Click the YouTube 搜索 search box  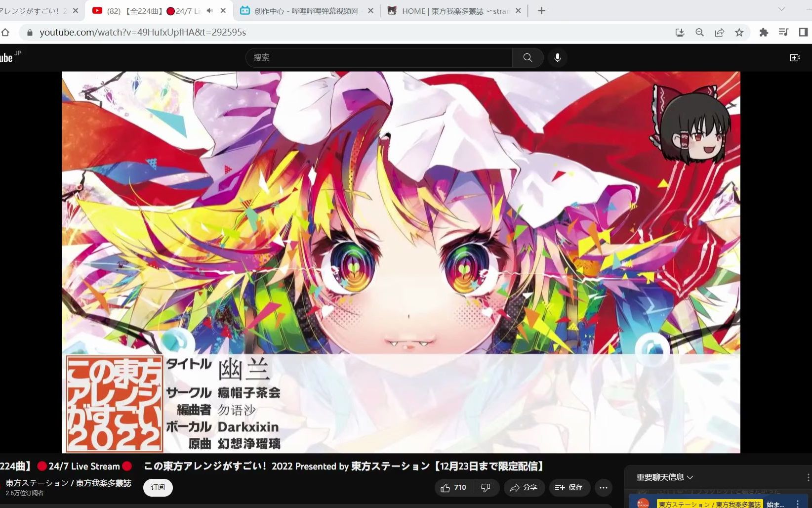coord(379,57)
